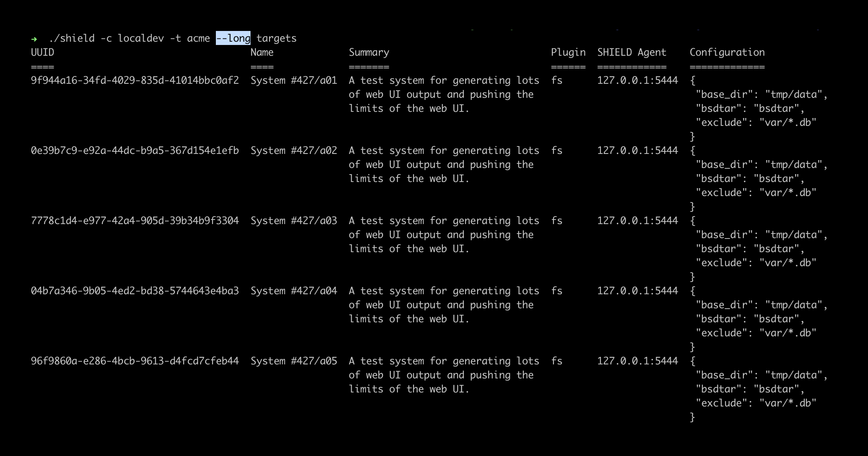
Task: Click agent 127.0.0.1:5444 for System #427/a01
Action: point(638,80)
